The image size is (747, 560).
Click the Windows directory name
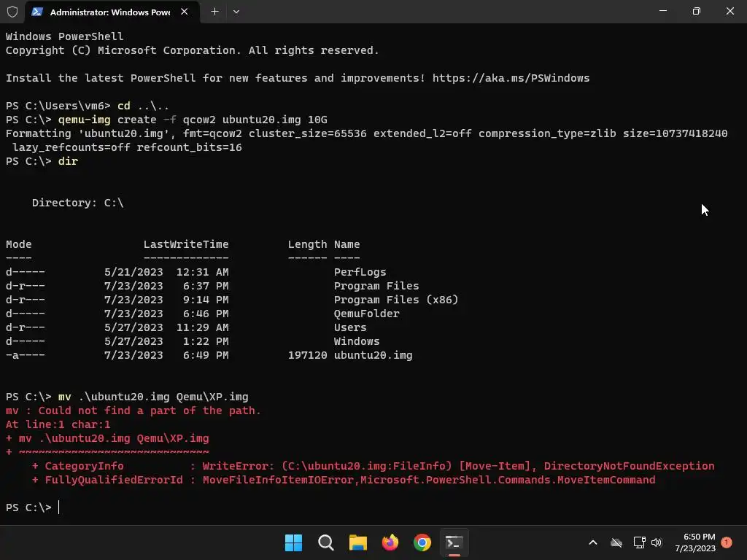tap(356, 341)
